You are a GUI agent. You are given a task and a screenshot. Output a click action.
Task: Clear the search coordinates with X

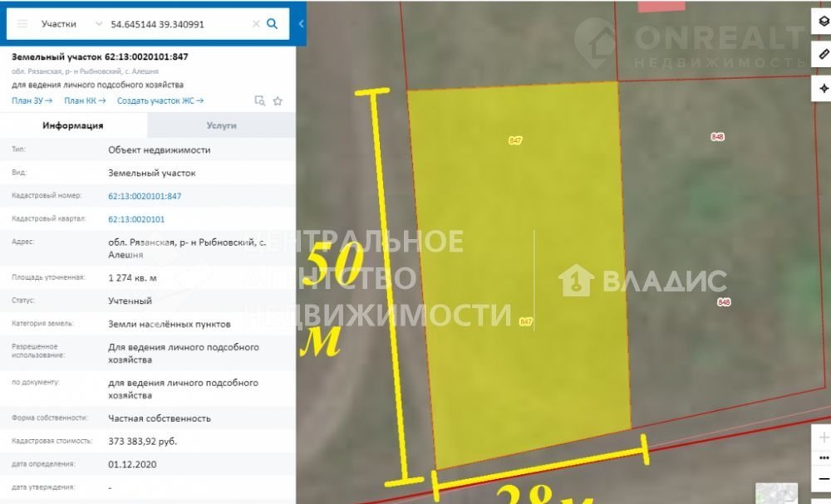click(256, 24)
